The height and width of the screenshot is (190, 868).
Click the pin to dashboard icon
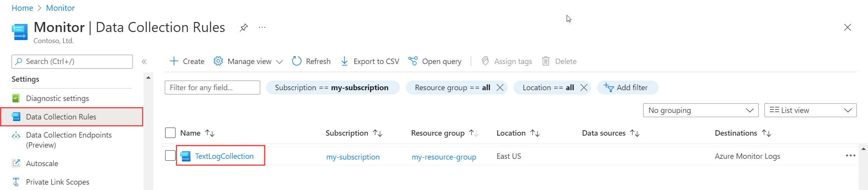244,28
